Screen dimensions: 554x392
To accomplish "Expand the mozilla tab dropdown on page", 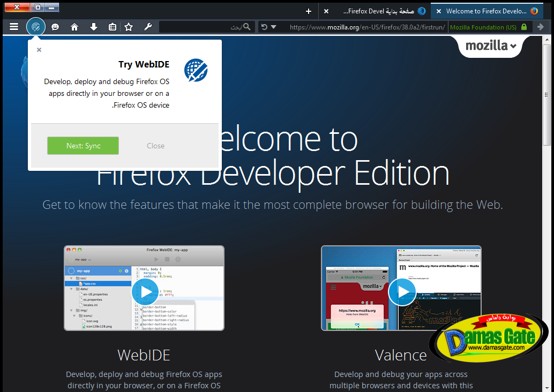I will pos(491,46).
